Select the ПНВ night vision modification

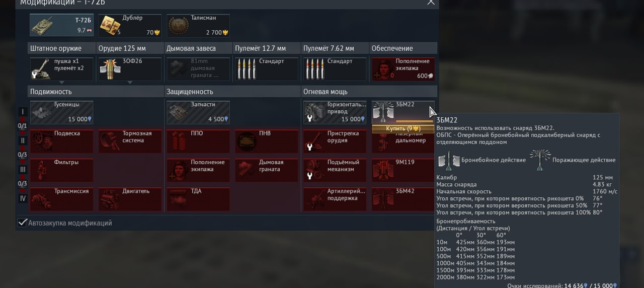coord(267,141)
